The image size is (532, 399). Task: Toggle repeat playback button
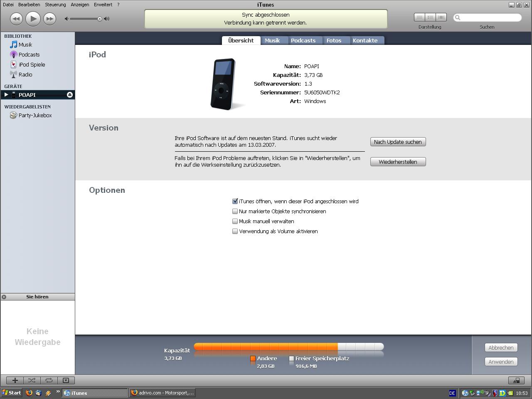pyautogui.click(x=49, y=380)
